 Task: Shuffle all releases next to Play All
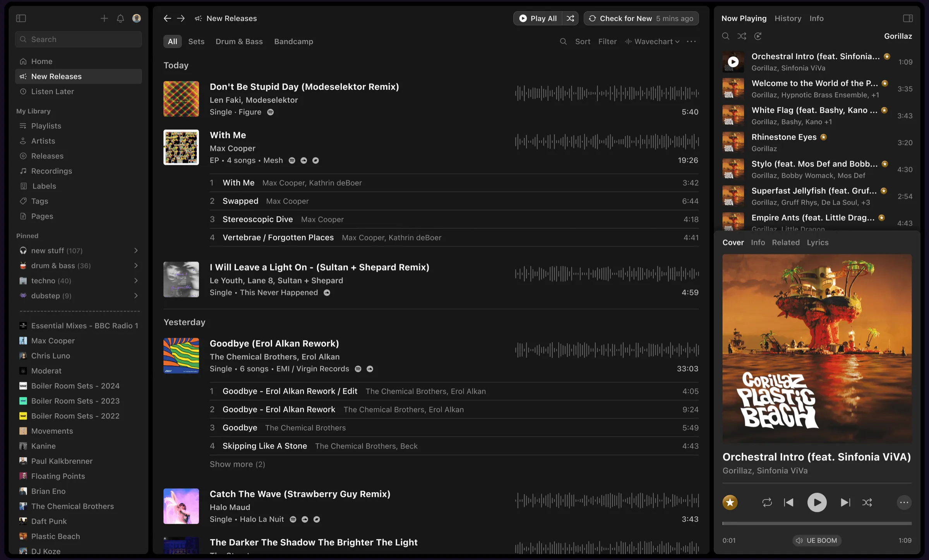point(570,18)
